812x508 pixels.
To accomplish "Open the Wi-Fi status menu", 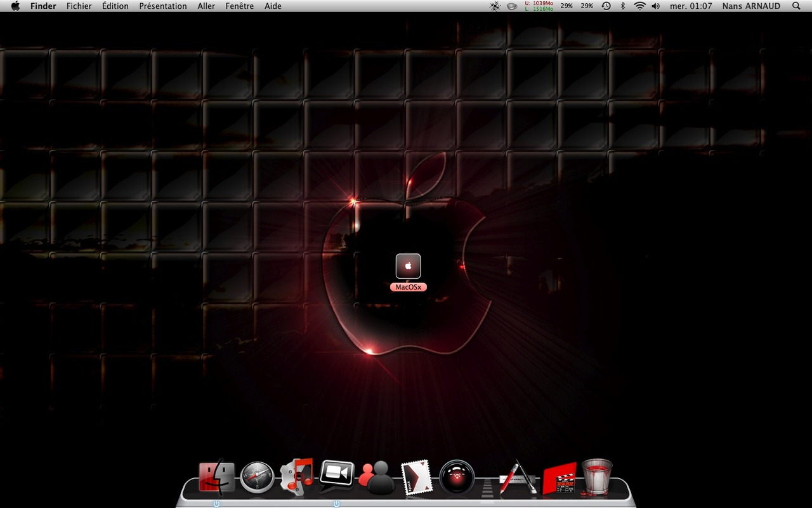I will (x=639, y=6).
